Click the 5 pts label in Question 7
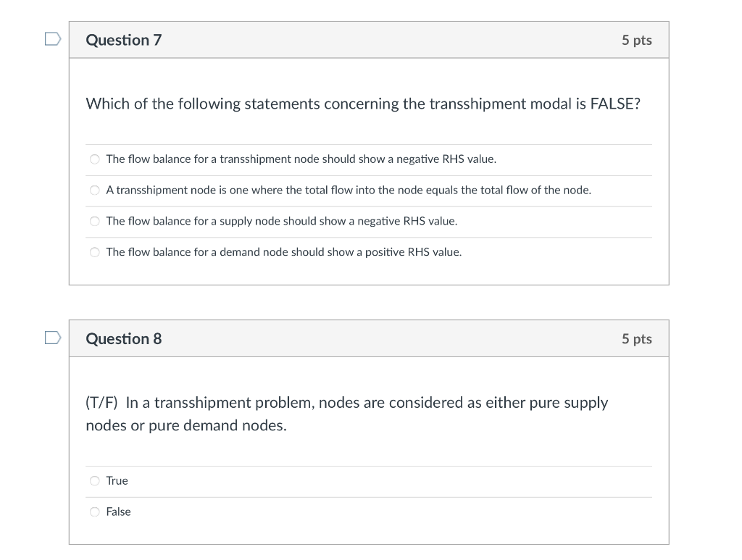 [x=636, y=40]
